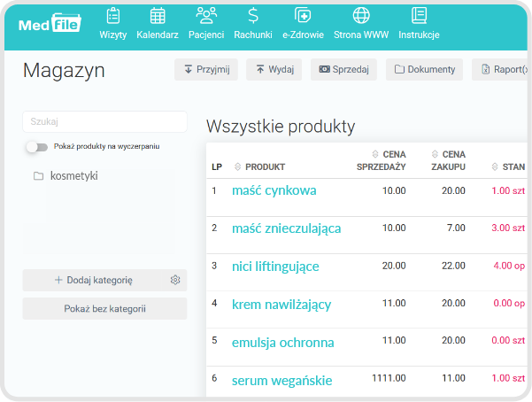Sort by the CENA ZAKUPU column arrows
The image size is (532, 402).
tap(435, 154)
